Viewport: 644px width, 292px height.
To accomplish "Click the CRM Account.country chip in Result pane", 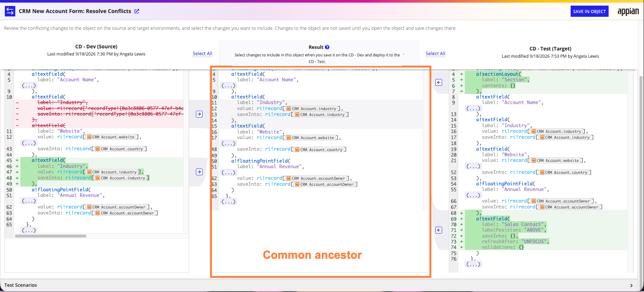I will (318, 150).
